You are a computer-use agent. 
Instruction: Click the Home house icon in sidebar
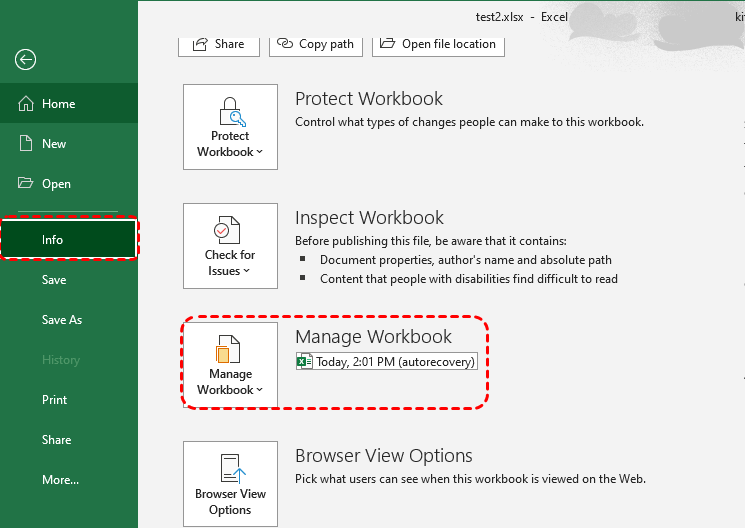coord(26,104)
